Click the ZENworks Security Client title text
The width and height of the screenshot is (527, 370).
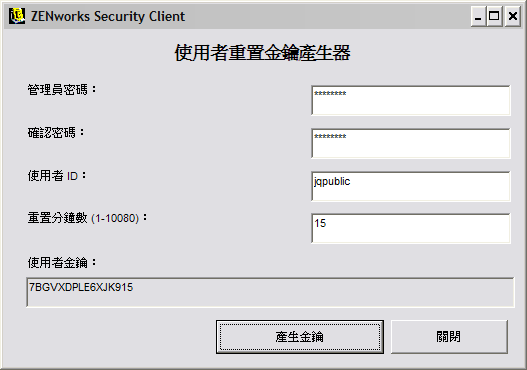[x=108, y=16]
